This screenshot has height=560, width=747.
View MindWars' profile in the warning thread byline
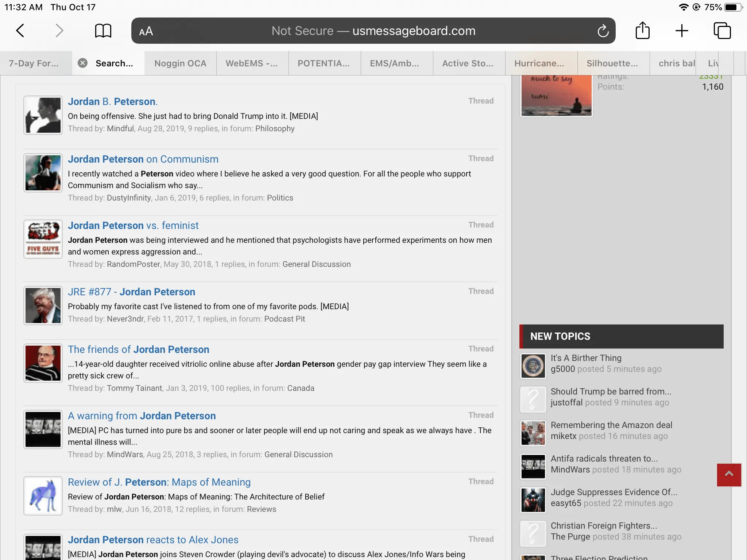pyautogui.click(x=125, y=454)
